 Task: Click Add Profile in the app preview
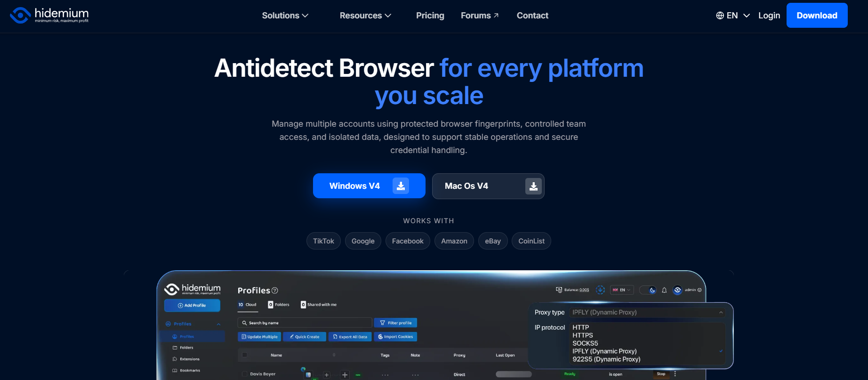coord(192,306)
